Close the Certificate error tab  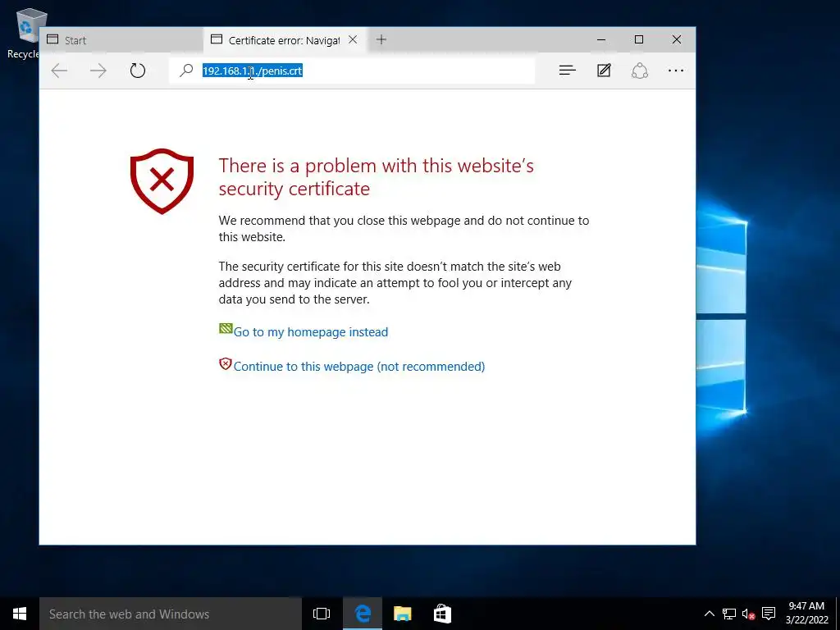tap(353, 39)
